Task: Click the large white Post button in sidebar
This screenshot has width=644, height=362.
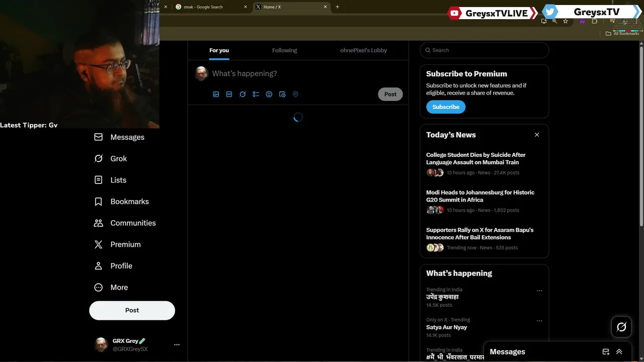Action: 132,310
